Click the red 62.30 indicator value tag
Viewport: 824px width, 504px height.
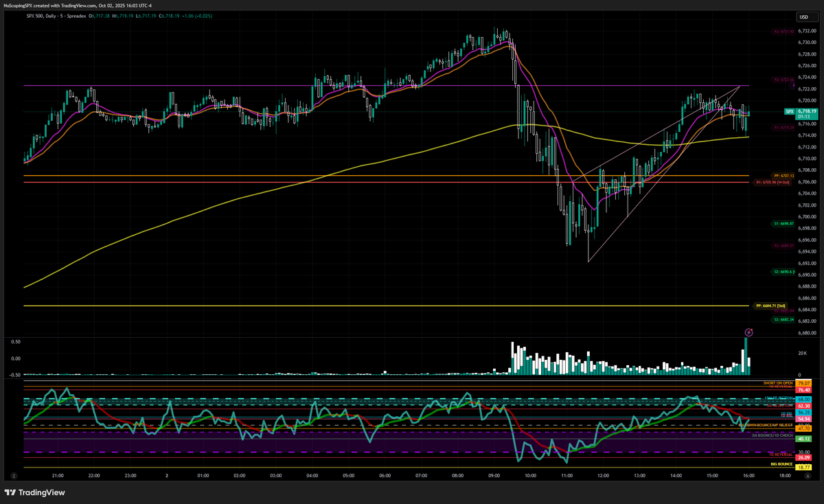[804, 406]
